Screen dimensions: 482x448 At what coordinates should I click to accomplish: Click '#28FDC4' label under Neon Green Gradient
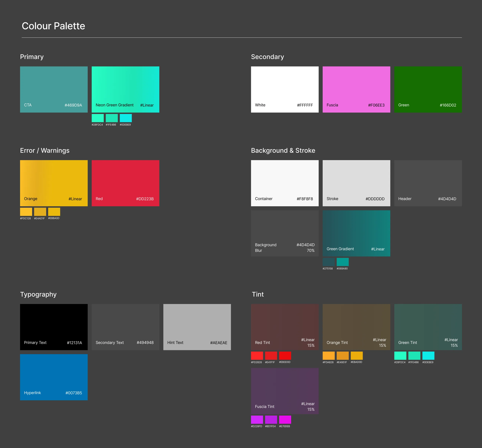point(97,125)
